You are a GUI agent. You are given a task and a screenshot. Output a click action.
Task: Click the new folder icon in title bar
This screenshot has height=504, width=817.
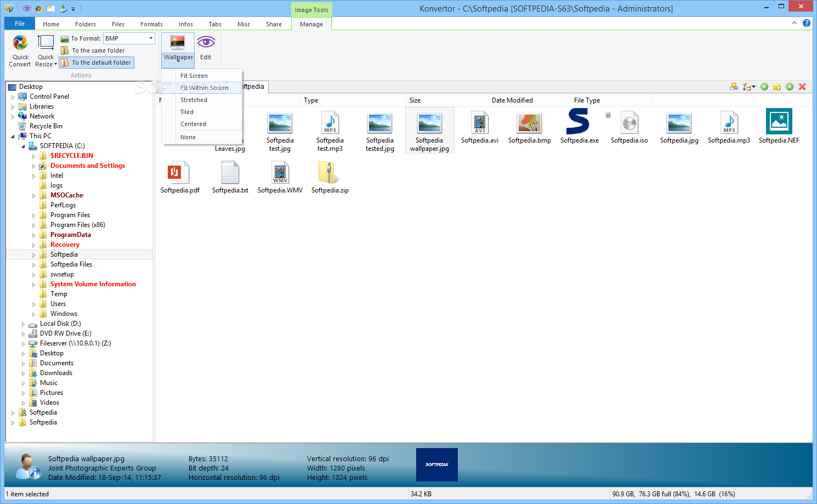pyautogui.click(x=51, y=8)
